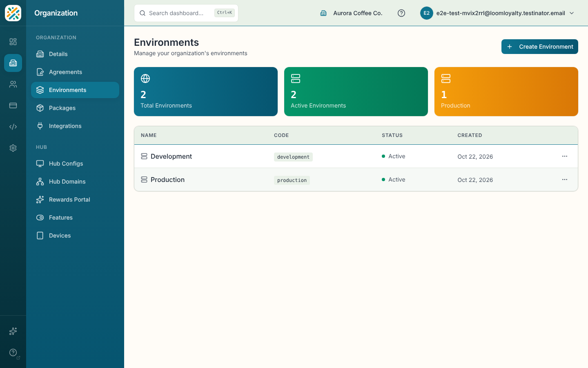The height and width of the screenshot is (368, 588).
Task: Open Features in sidebar
Action: (75, 218)
